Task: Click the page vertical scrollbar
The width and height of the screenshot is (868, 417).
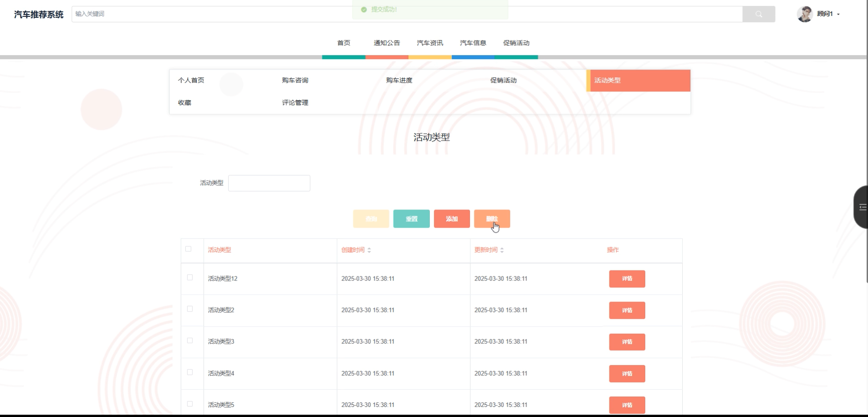Action: (x=867, y=141)
